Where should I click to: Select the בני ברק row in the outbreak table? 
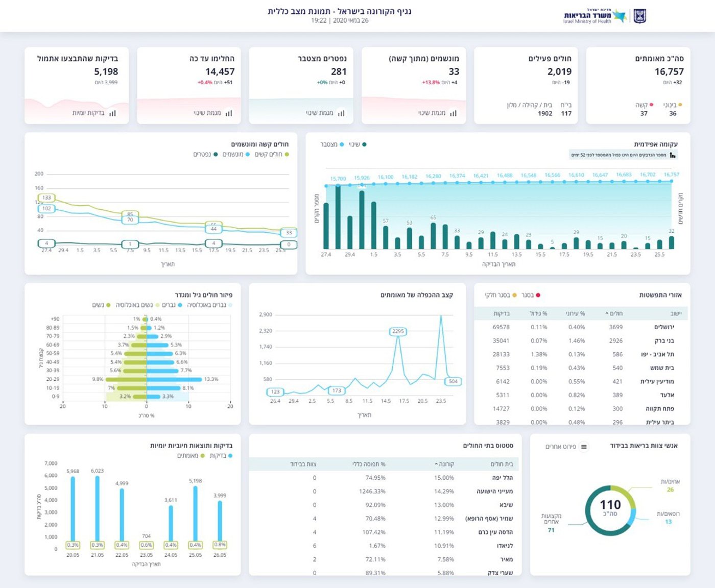click(x=582, y=340)
